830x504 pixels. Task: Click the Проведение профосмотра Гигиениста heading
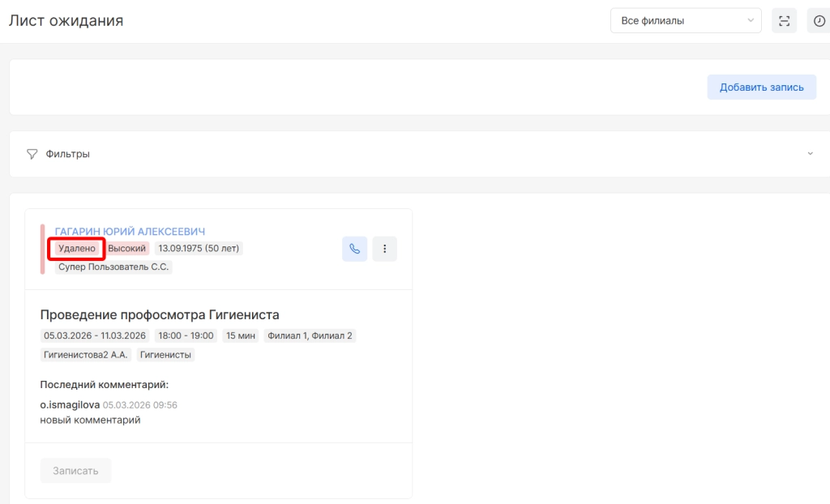pos(160,314)
